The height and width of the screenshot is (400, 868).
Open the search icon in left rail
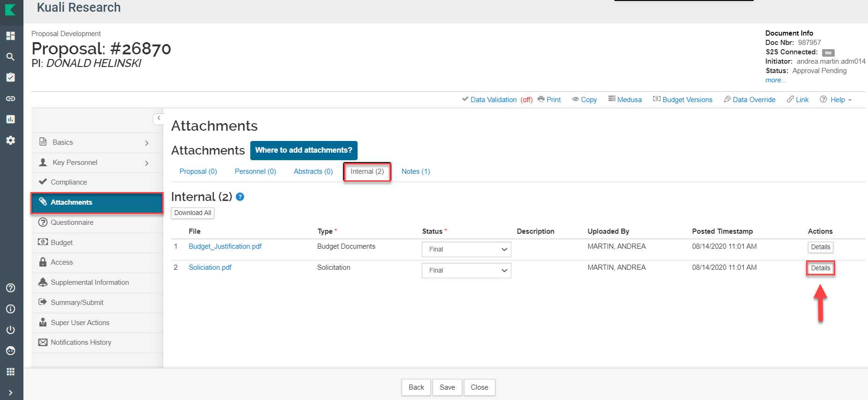tap(10, 57)
